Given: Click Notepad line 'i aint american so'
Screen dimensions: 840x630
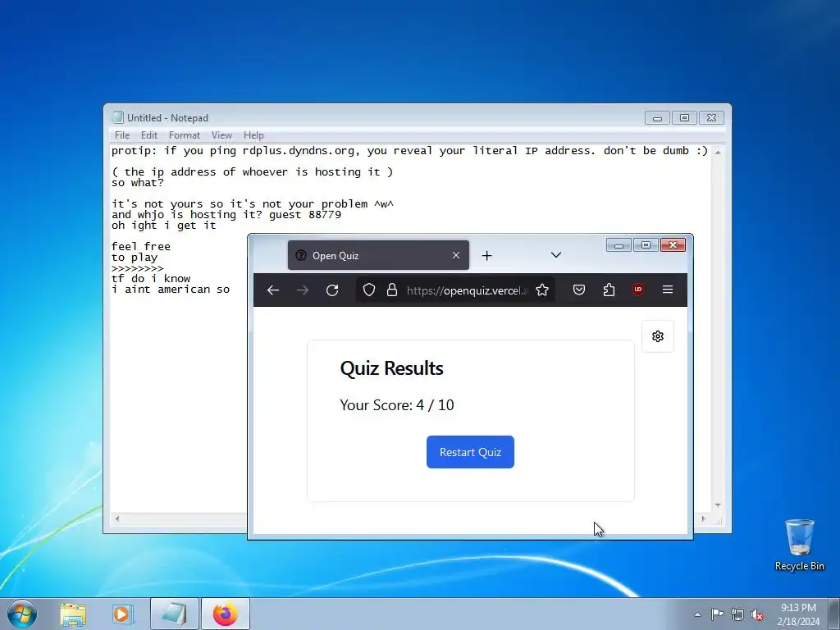Looking at the screenshot, I should click(171, 290).
